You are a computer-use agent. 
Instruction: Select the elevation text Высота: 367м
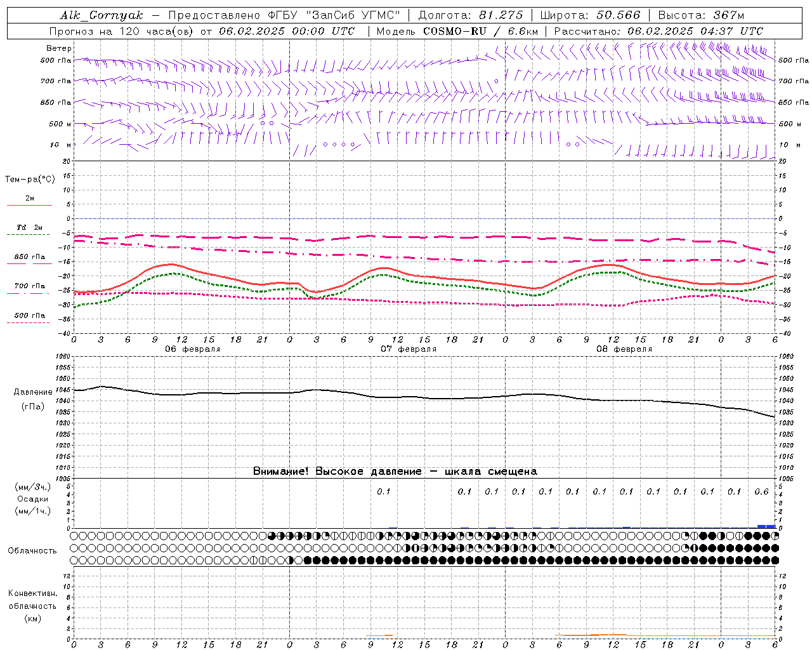pyautogui.click(x=701, y=15)
